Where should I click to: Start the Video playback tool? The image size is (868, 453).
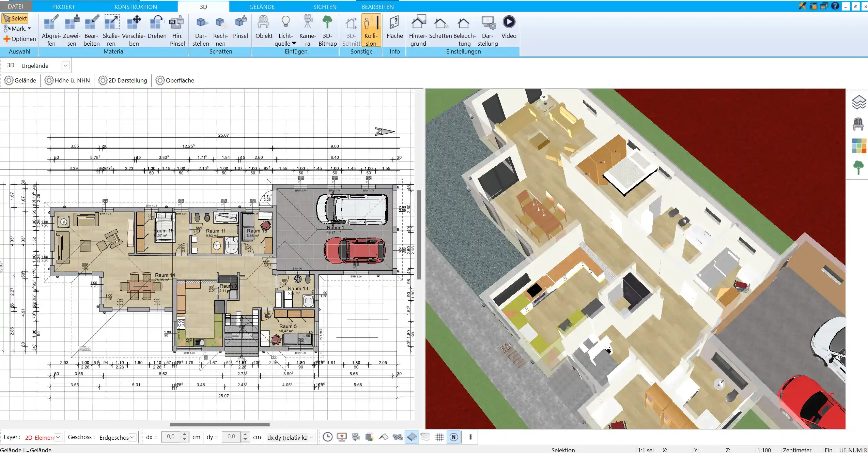[509, 27]
